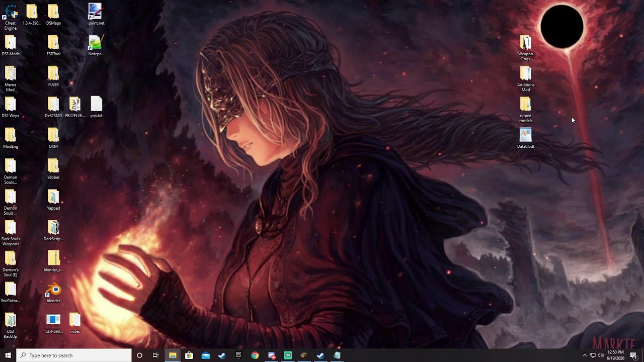Open Google Chrome from the taskbar

(255, 355)
